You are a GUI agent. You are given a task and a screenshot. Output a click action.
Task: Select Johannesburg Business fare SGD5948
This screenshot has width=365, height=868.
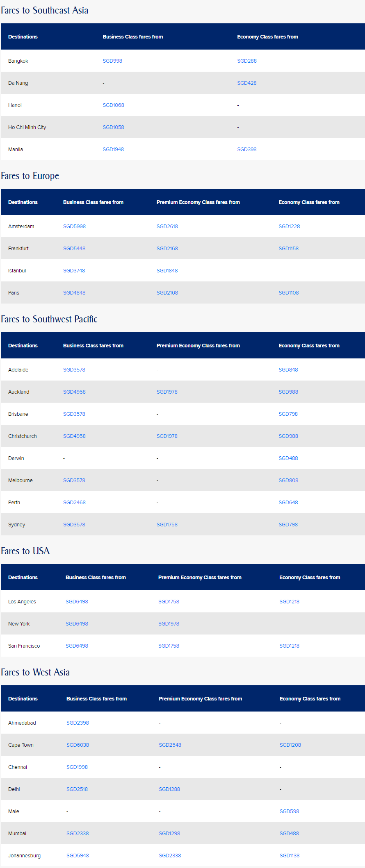click(x=78, y=856)
